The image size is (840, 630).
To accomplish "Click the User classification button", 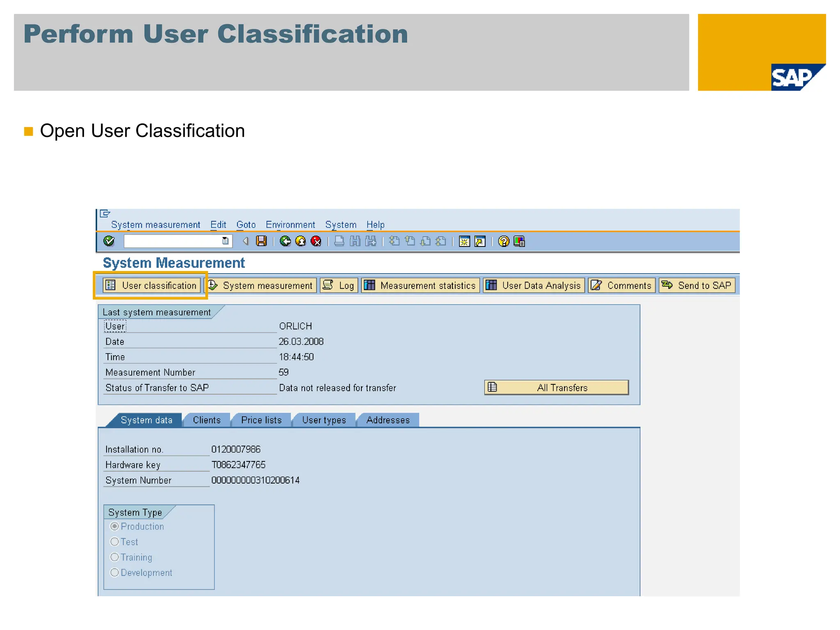I will [152, 285].
